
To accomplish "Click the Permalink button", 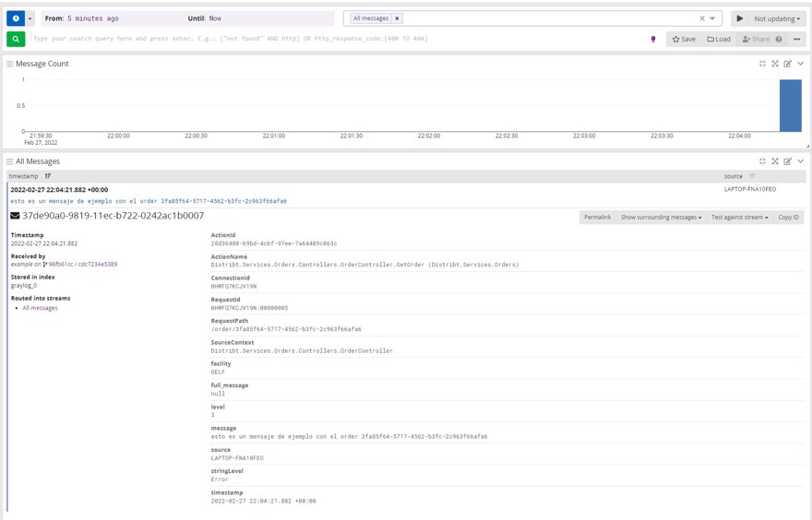I will pos(598,218).
